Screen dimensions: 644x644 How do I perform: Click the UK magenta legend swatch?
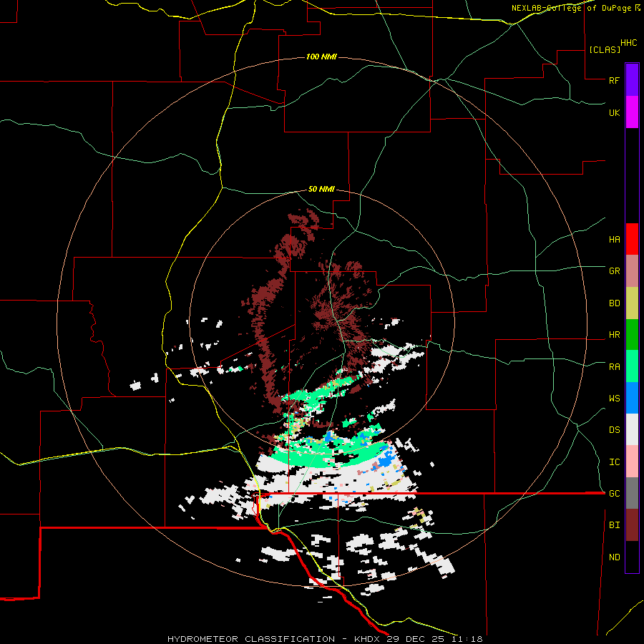click(632, 112)
